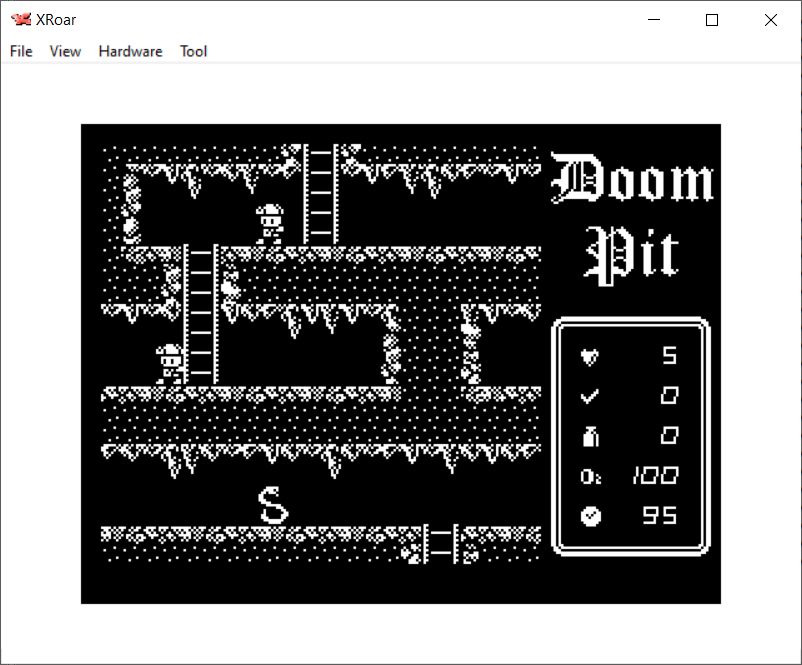This screenshot has height=665, width=802.
Task: Click the checkmark icon in status panel
Action: pos(590,396)
